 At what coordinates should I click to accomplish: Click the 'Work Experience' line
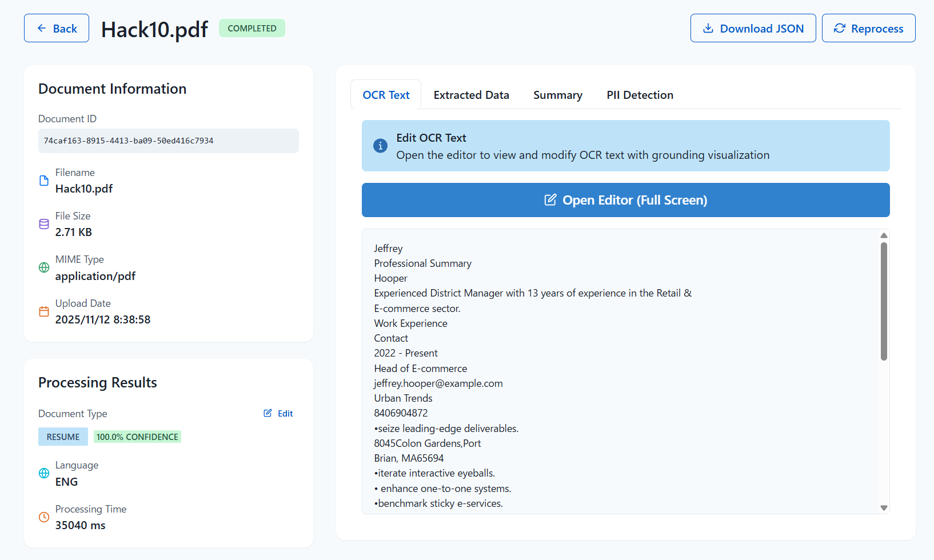click(x=410, y=323)
